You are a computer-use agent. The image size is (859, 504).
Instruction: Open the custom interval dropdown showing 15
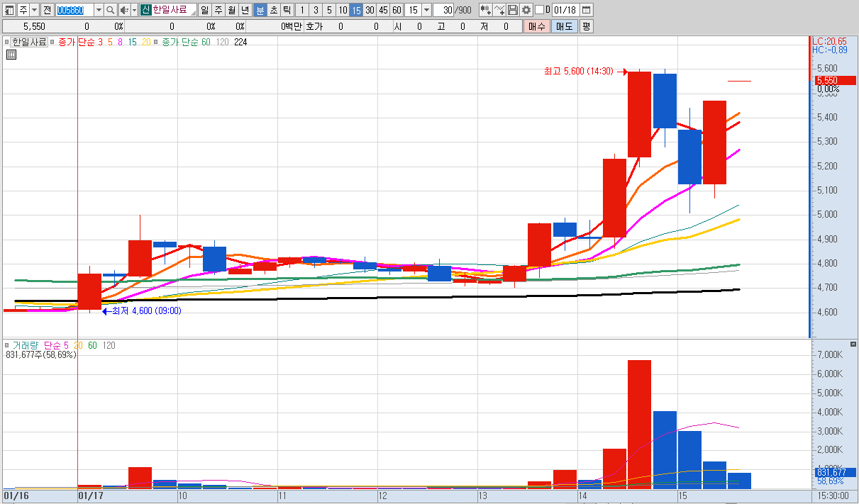coord(426,10)
